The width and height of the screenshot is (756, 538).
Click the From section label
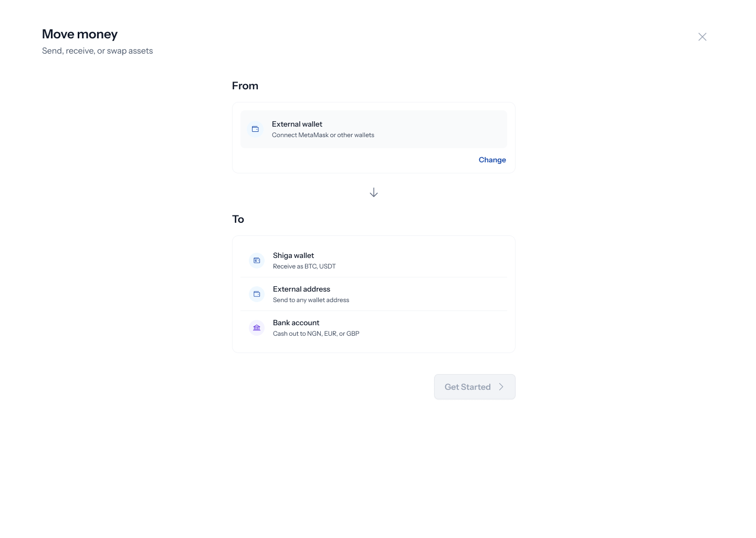245,86
